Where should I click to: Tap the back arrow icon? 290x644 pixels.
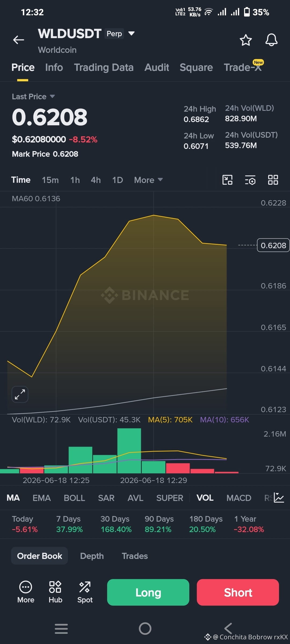[x=19, y=40]
